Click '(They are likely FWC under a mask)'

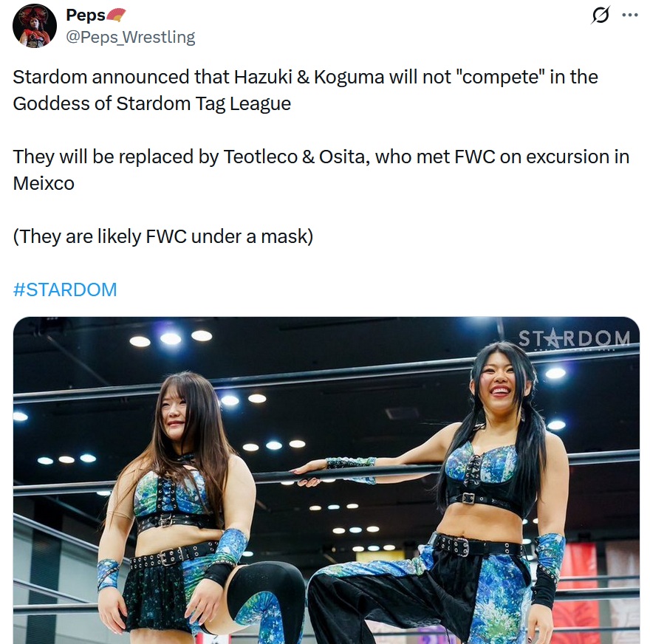163,236
